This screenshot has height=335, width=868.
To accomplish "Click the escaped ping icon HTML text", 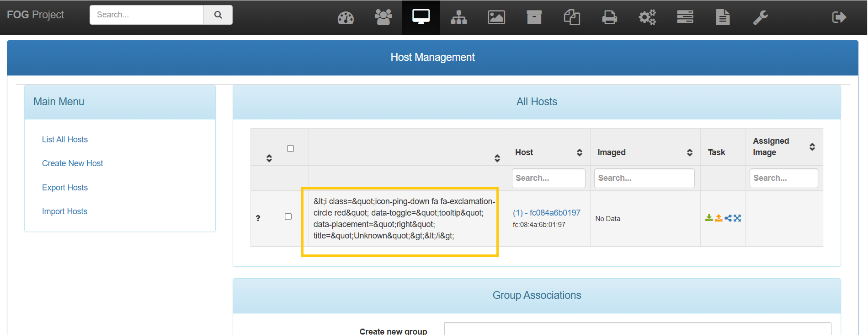I will (405, 218).
